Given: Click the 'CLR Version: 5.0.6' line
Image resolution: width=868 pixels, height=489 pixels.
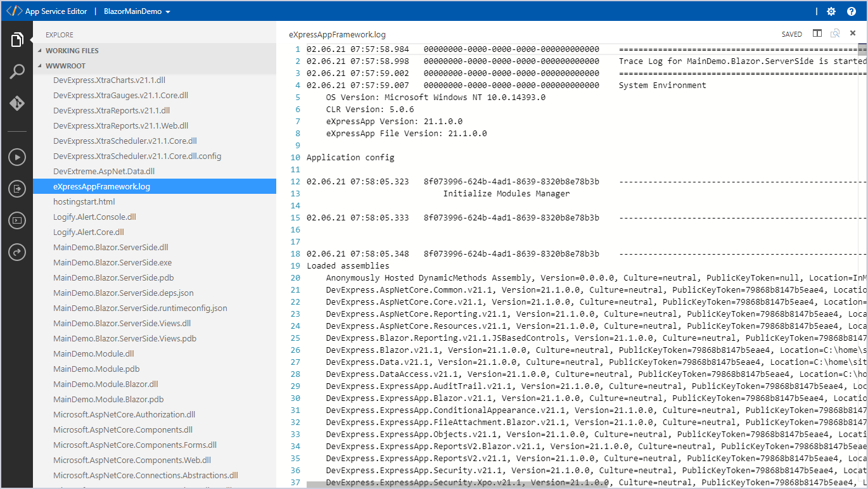Looking at the screenshot, I should [x=370, y=110].
